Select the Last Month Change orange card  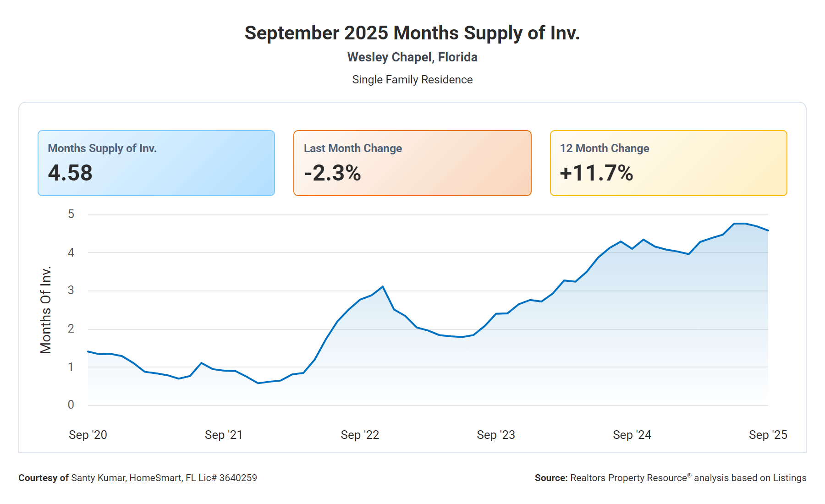[x=412, y=163]
